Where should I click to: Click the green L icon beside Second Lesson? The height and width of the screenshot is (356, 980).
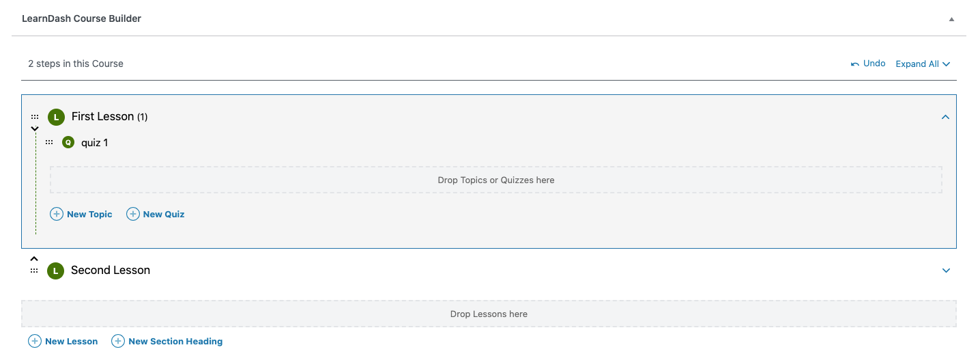pyautogui.click(x=55, y=271)
